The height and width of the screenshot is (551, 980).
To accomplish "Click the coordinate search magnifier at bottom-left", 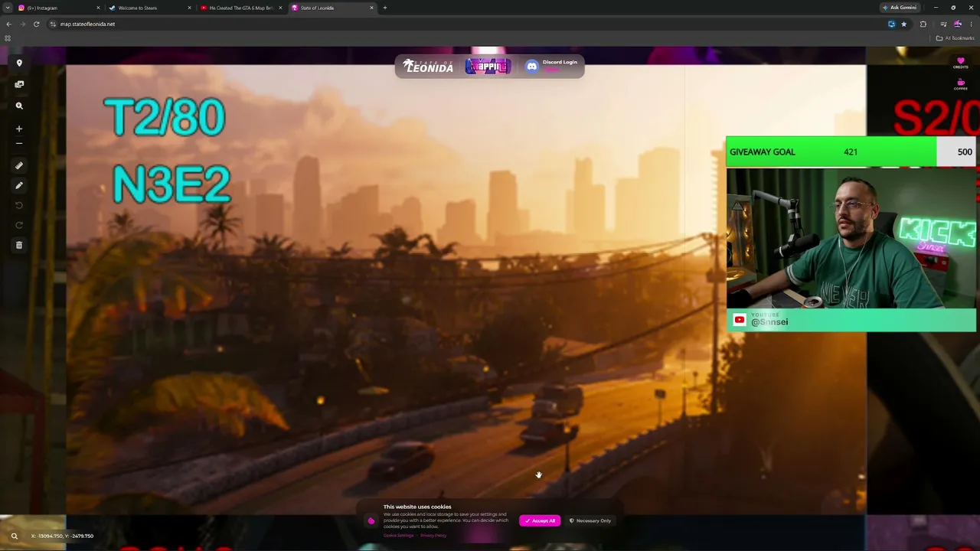I will pyautogui.click(x=14, y=536).
